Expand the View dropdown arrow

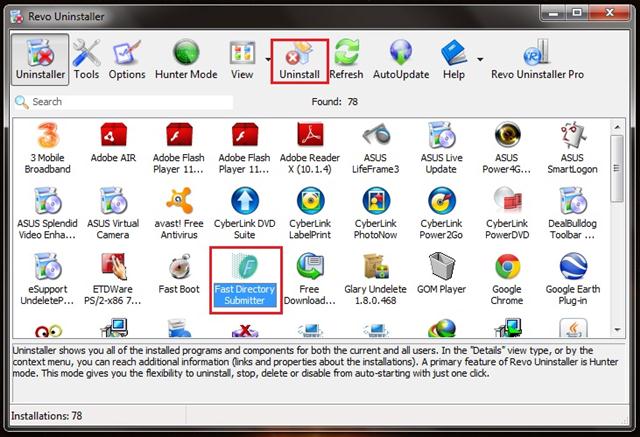coord(268,60)
